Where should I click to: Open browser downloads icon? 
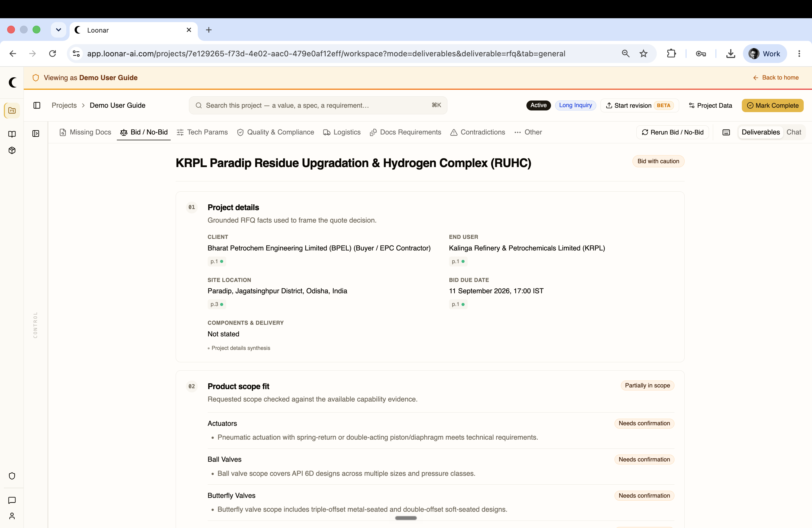tap(731, 54)
